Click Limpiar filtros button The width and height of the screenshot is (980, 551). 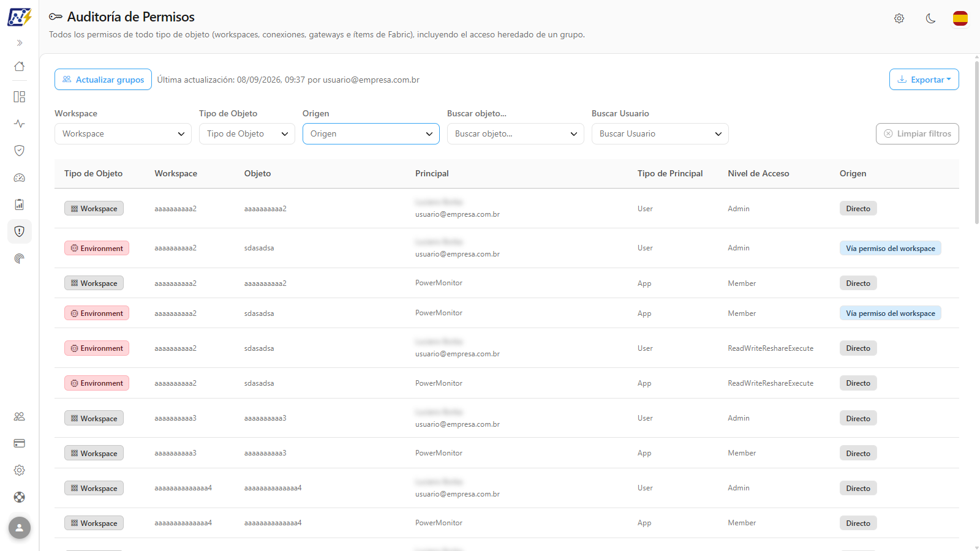pos(918,134)
